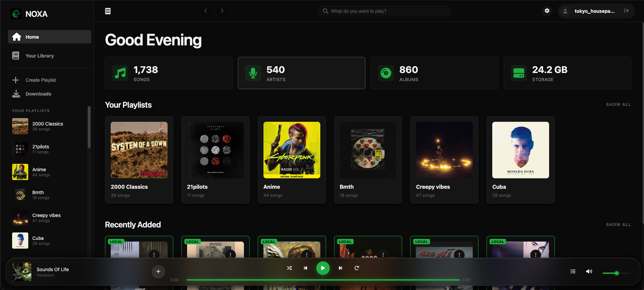This screenshot has height=290, width=644.
Task: Add Sounds Of Life with plus button
Action: (x=158, y=271)
